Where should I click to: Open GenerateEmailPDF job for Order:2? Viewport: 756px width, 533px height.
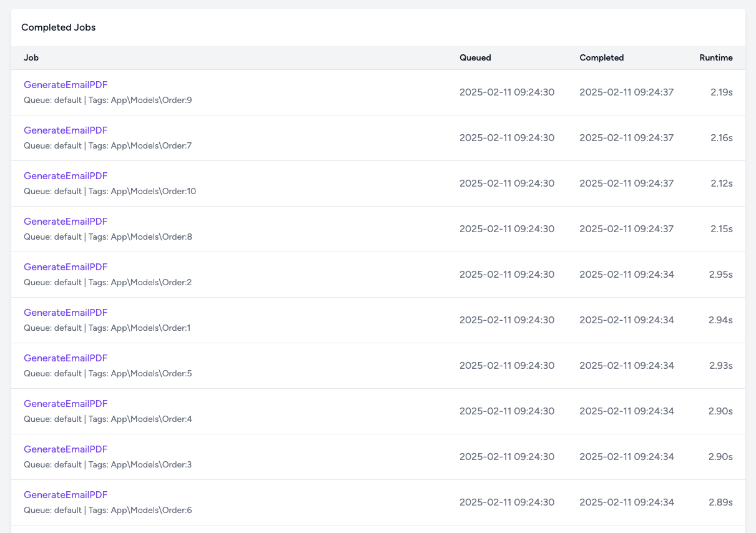pyautogui.click(x=66, y=267)
